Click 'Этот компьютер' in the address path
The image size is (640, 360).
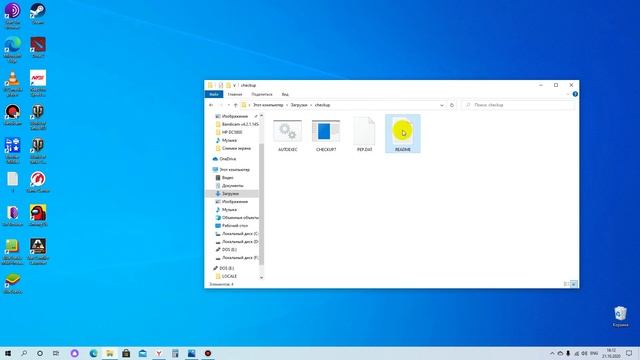[x=268, y=105]
